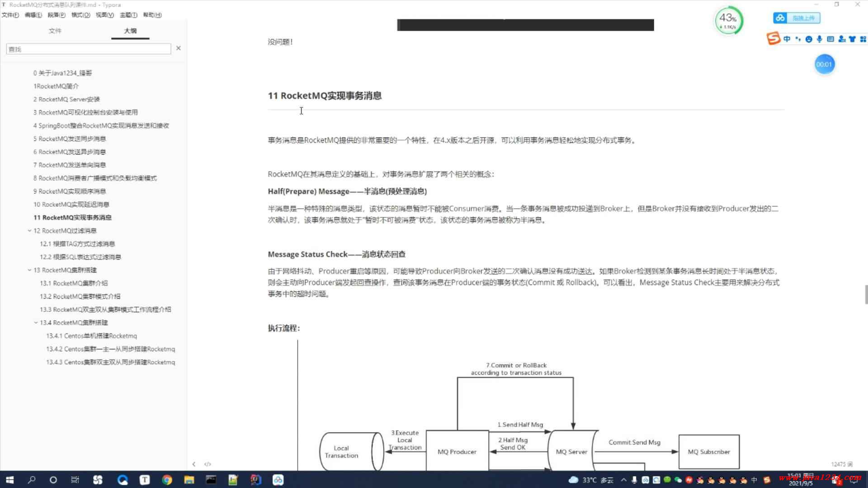Toggle Chinese/English mode on Sogou bar

[787, 39]
